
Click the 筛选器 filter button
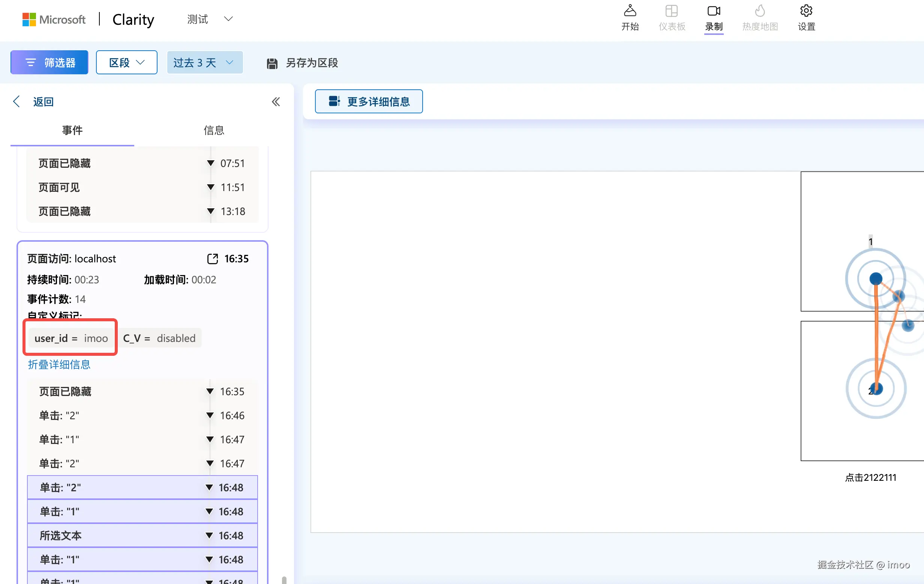(49, 62)
